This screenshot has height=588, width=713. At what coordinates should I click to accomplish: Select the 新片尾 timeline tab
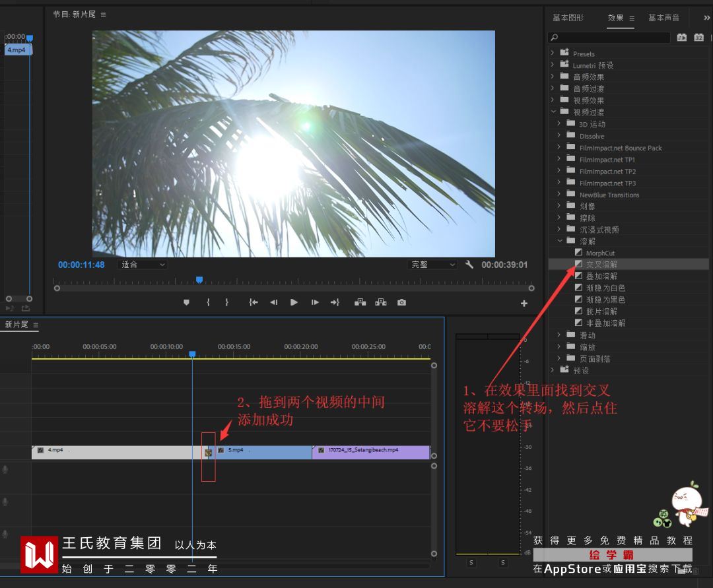[x=17, y=325]
